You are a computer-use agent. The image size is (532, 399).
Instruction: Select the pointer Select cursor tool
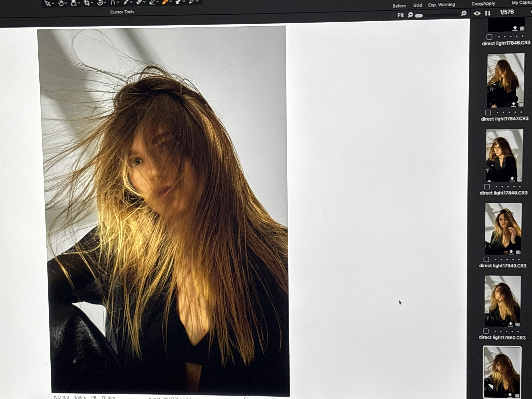(48, 3)
